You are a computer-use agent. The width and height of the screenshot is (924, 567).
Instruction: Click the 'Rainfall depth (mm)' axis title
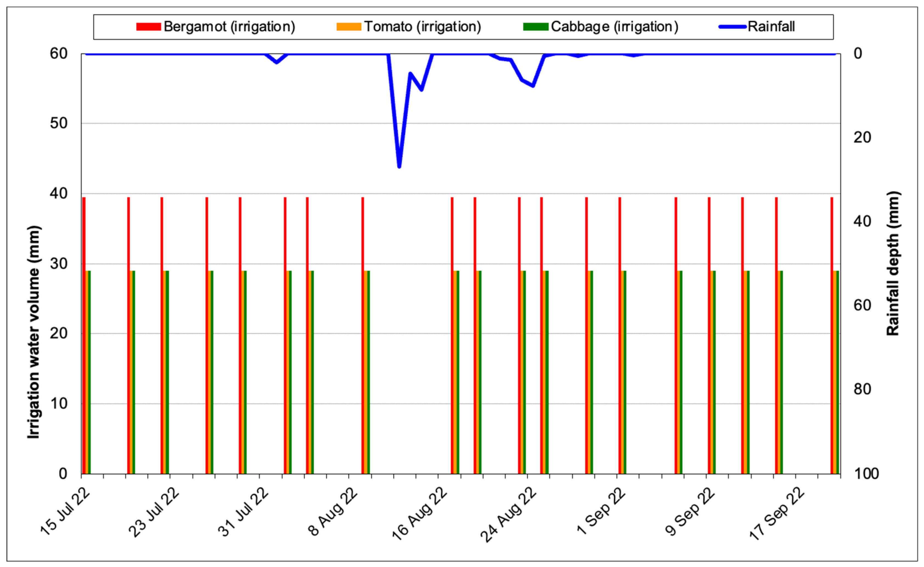893,263
